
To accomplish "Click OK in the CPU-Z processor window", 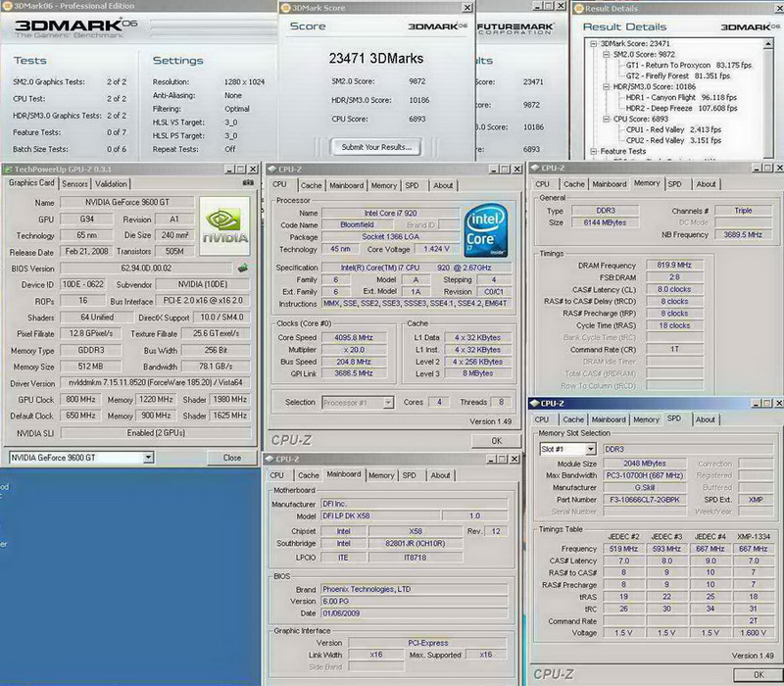I will point(496,440).
